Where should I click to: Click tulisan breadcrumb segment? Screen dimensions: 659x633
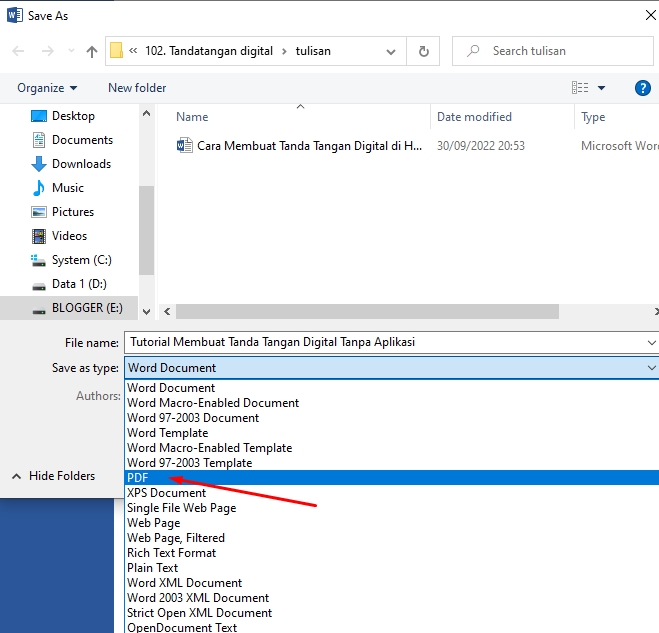point(313,51)
